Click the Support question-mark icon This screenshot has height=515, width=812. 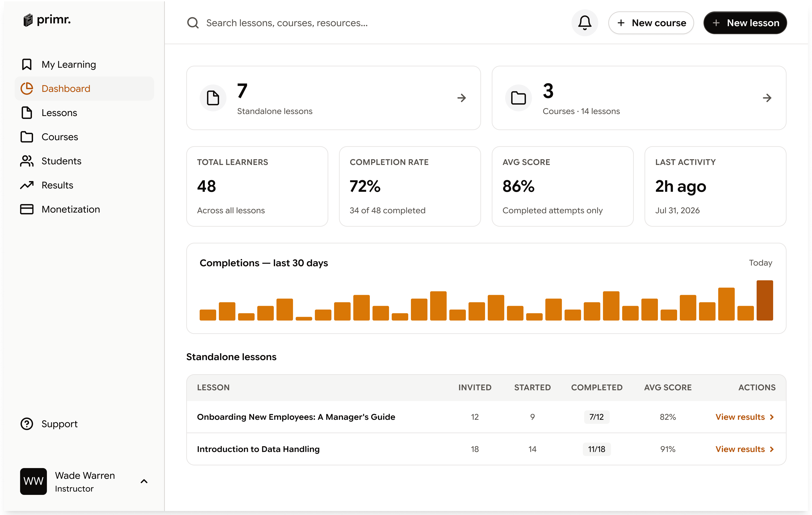point(27,424)
